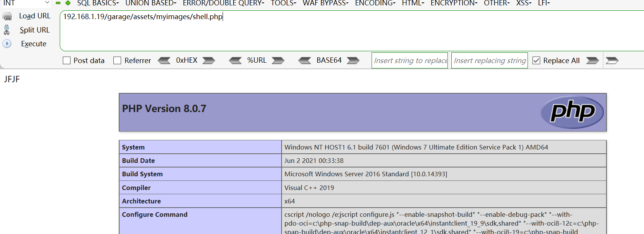Open the ENCODING menu
The width and height of the screenshot is (644, 234).
375,3
